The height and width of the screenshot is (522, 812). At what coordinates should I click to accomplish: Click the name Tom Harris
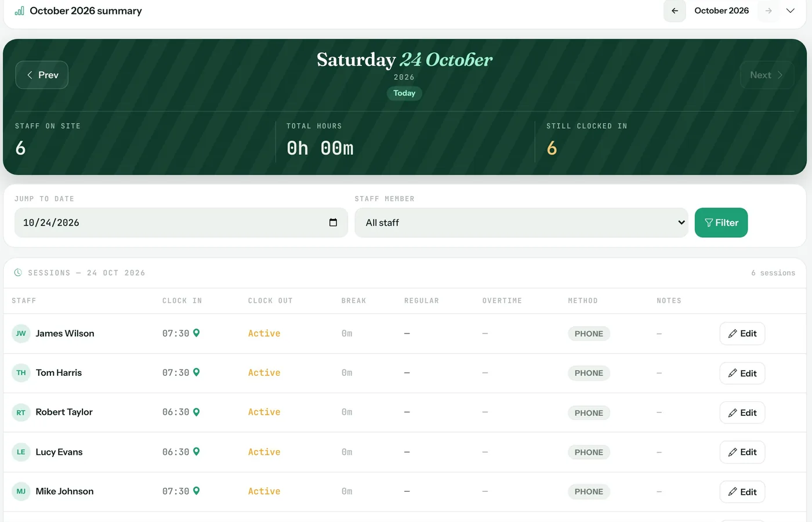[59, 373]
